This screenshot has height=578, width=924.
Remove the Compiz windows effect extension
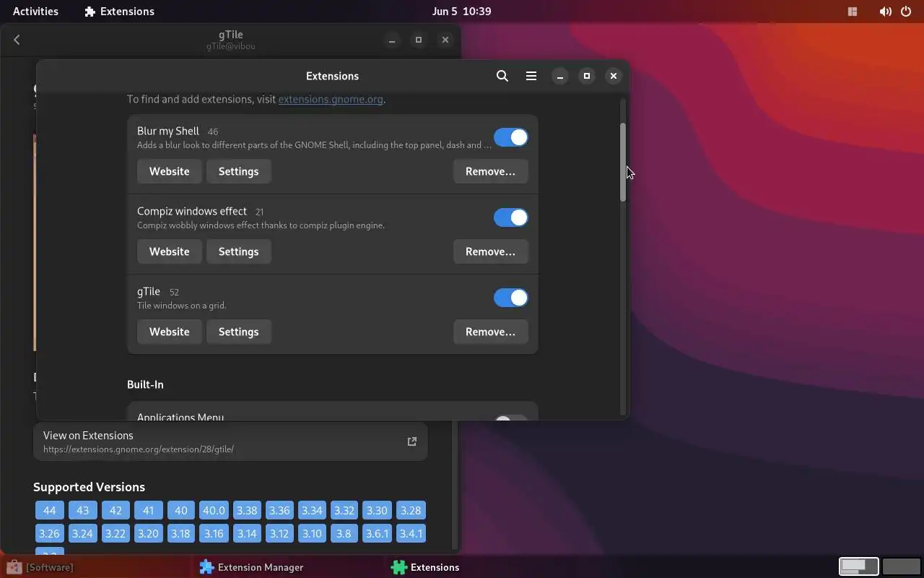490,251
